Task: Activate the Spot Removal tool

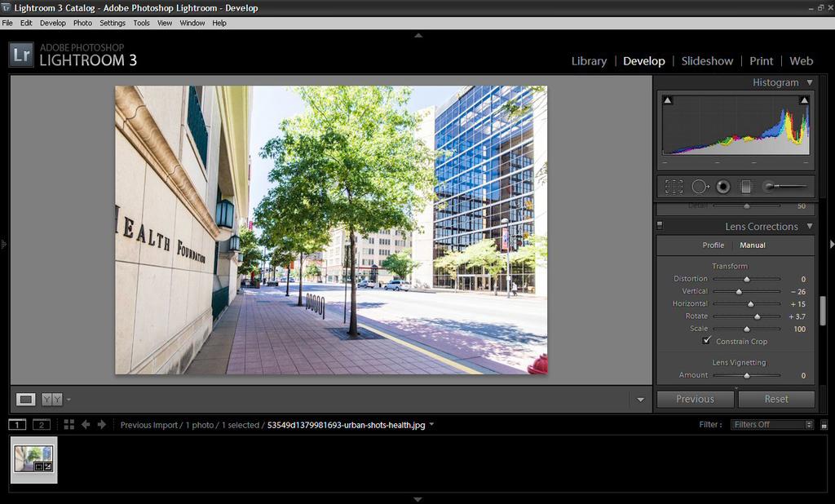Action: [x=700, y=187]
